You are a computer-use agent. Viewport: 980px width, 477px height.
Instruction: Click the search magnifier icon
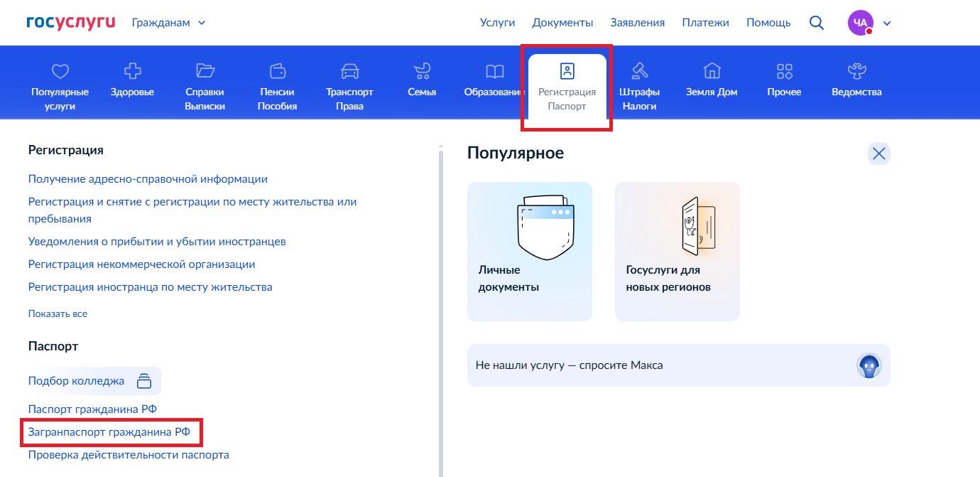817,23
